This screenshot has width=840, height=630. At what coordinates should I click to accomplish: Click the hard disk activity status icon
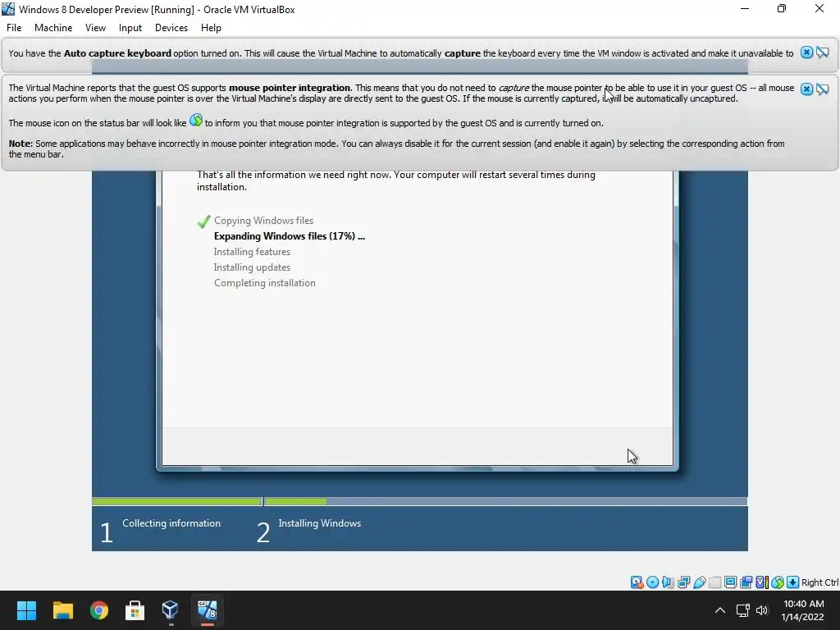pos(637,582)
